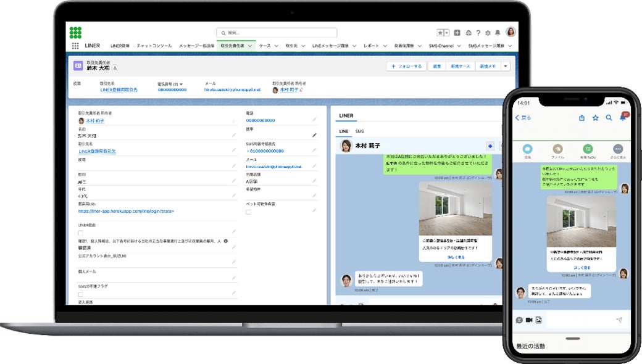Viewport: 642px width, 364px height.
Task: Click the cloud guidance icon in header
Action: click(x=469, y=33)
